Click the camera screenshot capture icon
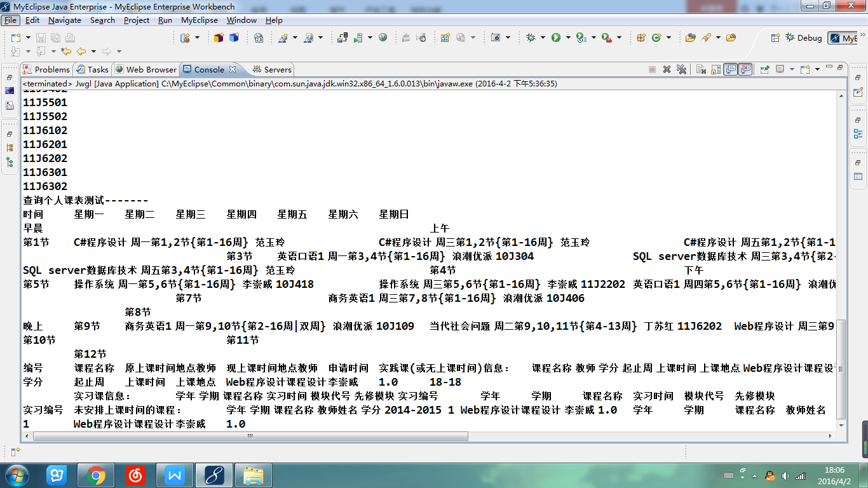The height and width of the screenshot is (488, 868). 496,37
